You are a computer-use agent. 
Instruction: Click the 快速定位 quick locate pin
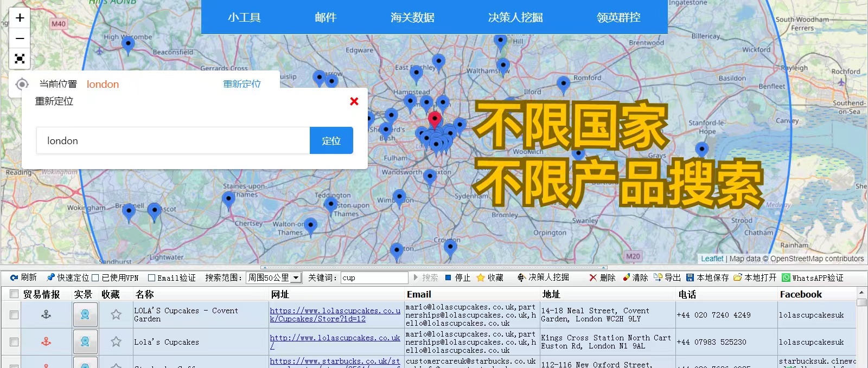(x=51, y=277)
